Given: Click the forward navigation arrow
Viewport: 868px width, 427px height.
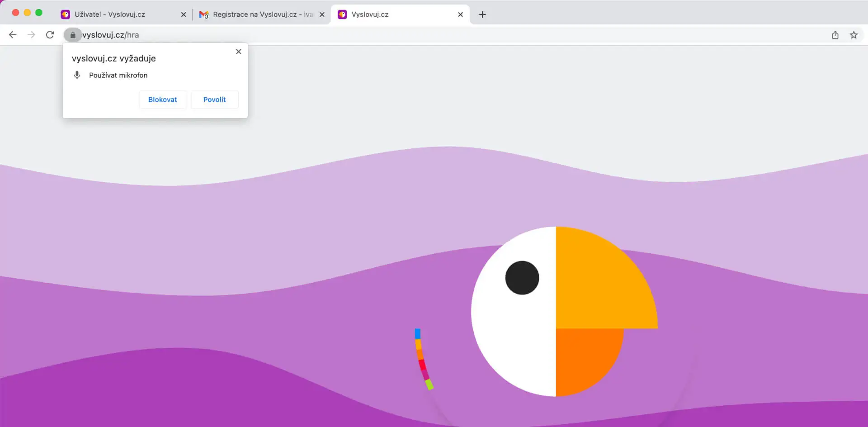Looking at the screenshot, I should click(x=31, y=35).
